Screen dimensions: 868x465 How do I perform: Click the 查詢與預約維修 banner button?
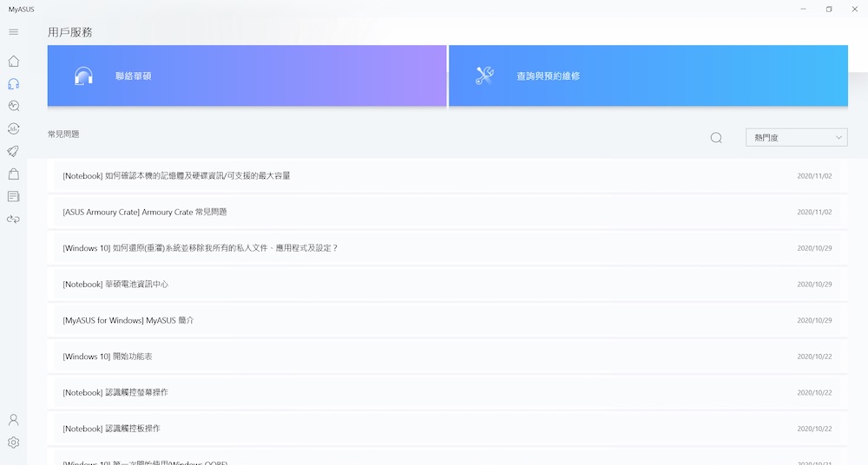648,76
